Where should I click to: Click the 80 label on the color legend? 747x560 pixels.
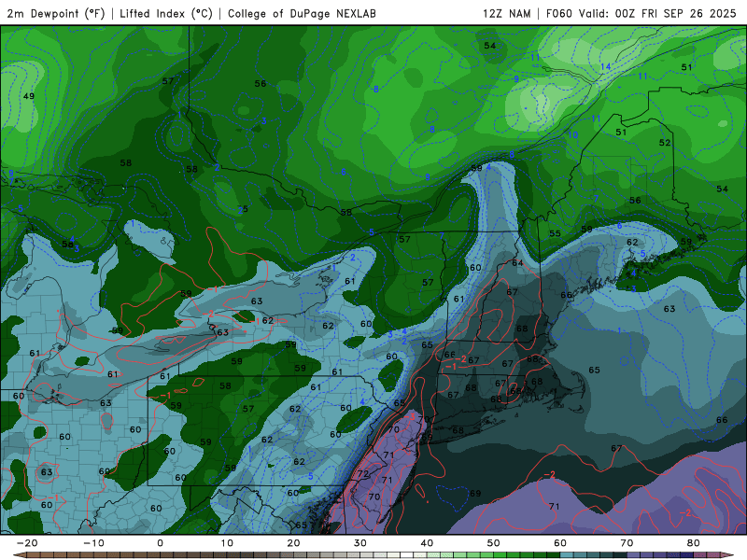tap(694, 543)
